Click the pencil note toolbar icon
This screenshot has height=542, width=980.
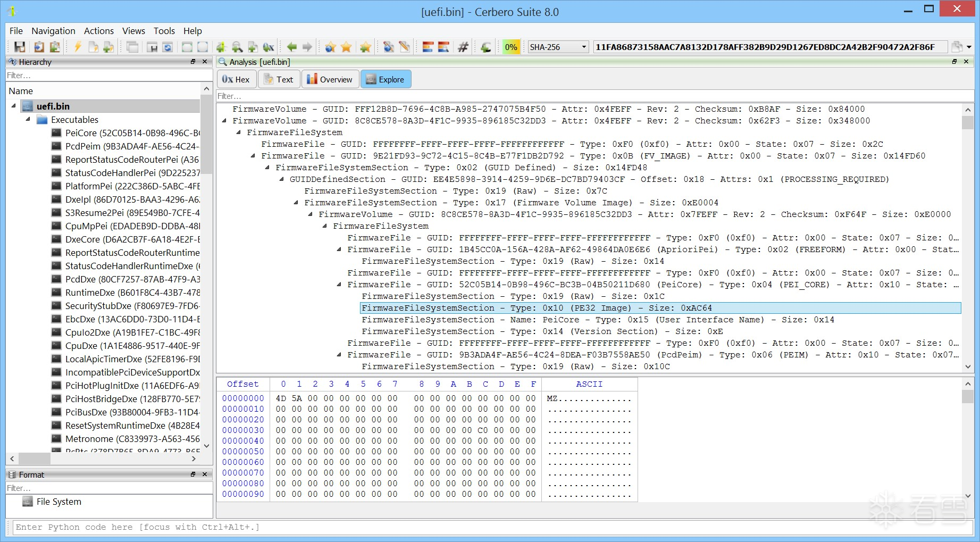pyautogui.click(x=405, y=47)
